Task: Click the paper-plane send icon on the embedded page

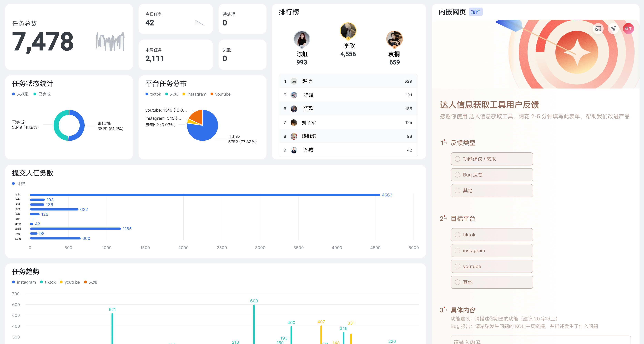Action: 613,29
